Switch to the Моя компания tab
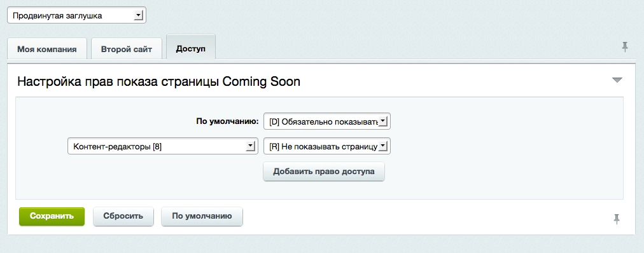 [47, 49]
